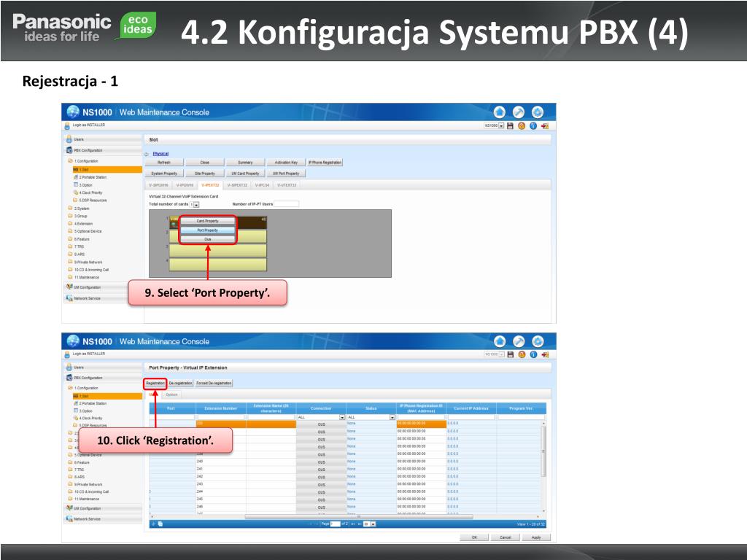Image resolution: width=747 pixels, height=560 pixels.
Task: Click IP Phone Registration button
Action: click(325, 163)
